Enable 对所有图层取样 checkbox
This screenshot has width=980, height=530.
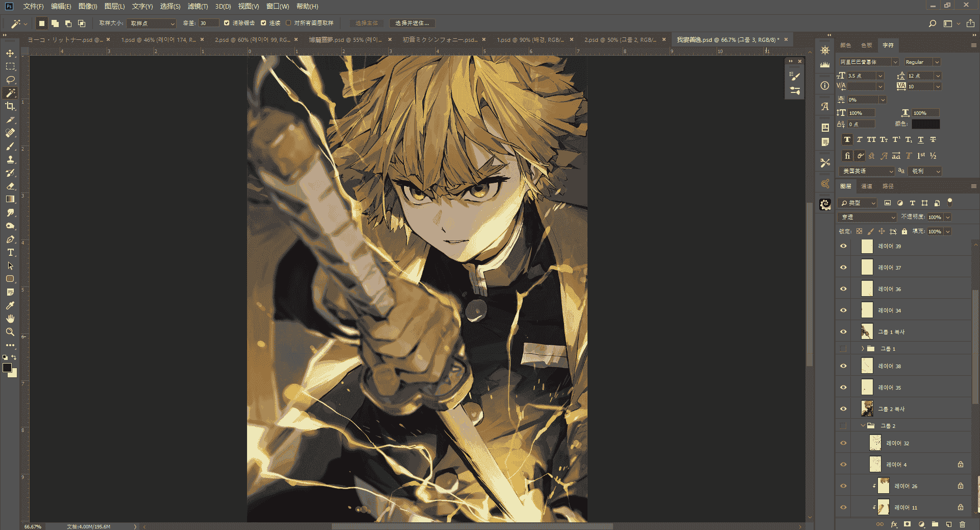288,23
